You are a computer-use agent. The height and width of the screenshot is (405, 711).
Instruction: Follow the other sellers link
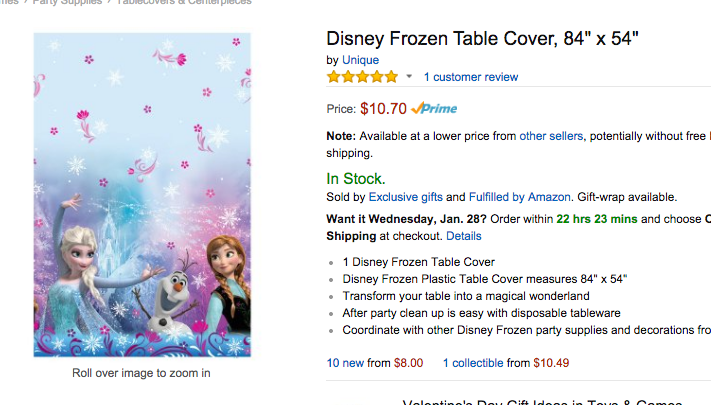551,136
